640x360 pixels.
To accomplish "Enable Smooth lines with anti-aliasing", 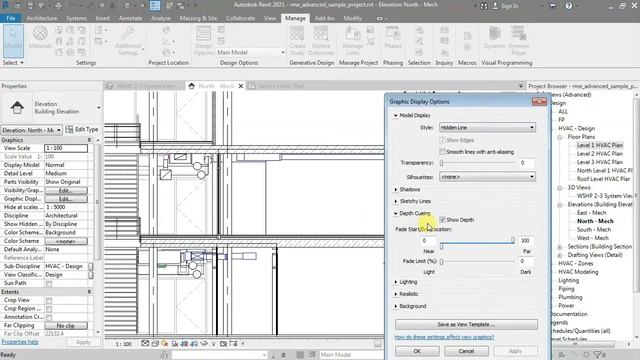I will [442, 151].
